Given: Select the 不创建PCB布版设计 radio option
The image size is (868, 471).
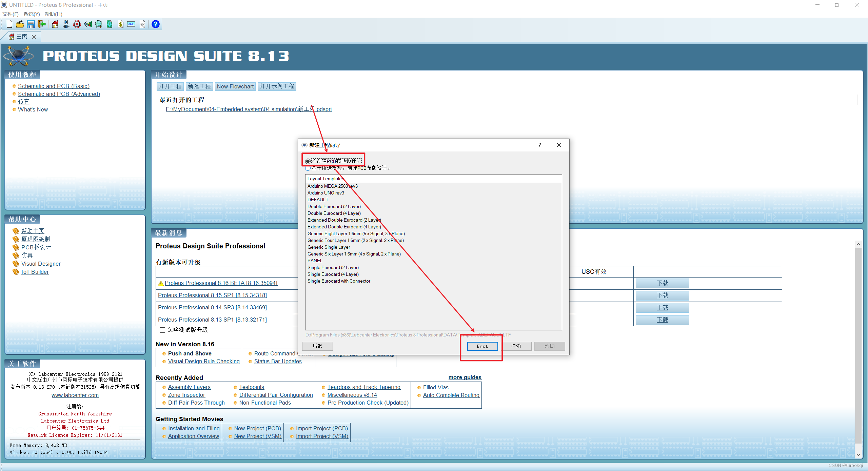Looking at the screenshot, I should tap(308, 161).
